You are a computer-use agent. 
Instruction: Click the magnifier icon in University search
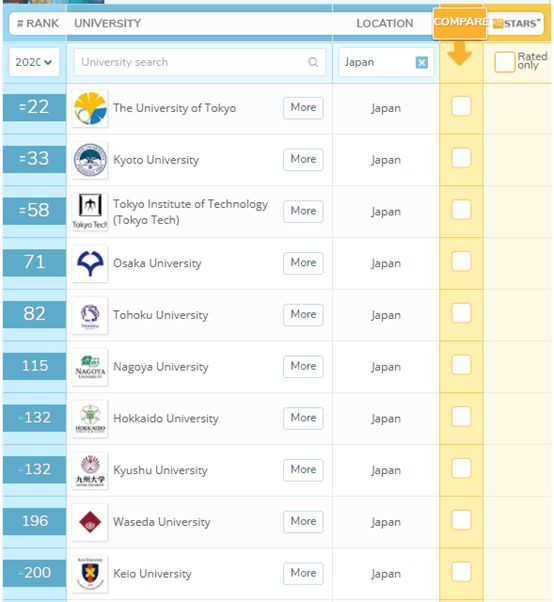[x=313, y=62]
